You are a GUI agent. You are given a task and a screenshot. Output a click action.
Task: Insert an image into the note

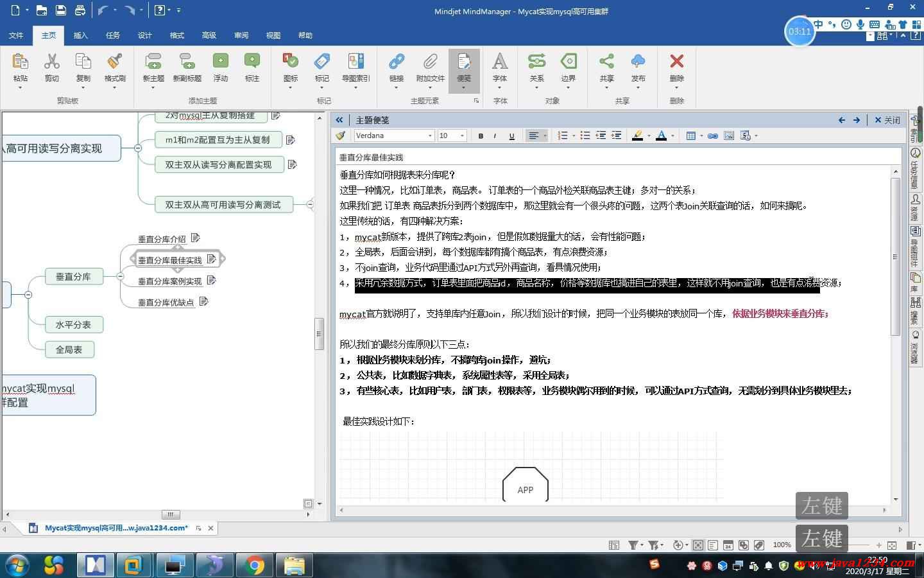(x=729, y=136)
